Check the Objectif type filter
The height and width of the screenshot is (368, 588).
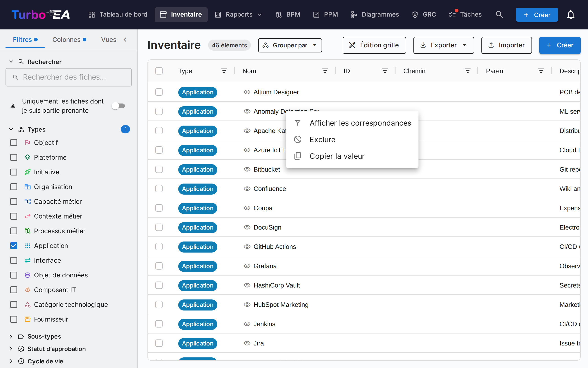tap(14, 143)
